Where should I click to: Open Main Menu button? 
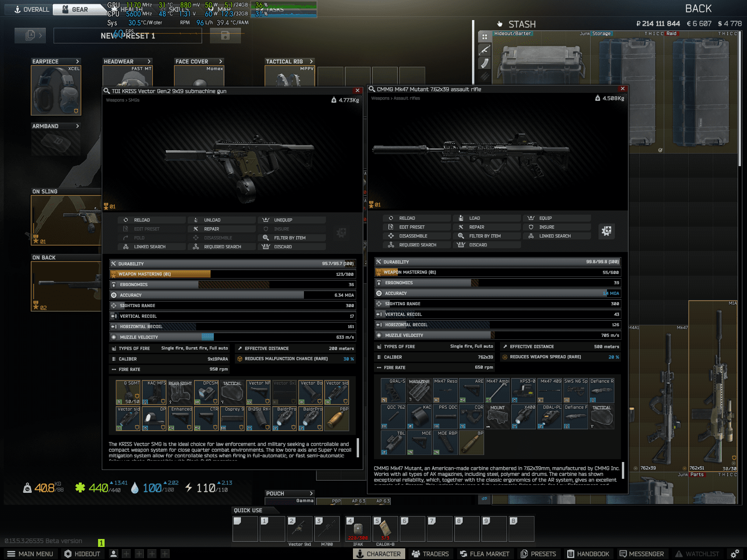[x=30, y=553]
